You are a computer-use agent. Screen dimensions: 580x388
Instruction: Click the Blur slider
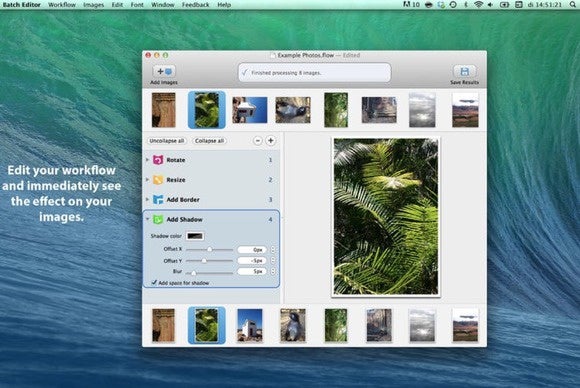click(209, 273)
